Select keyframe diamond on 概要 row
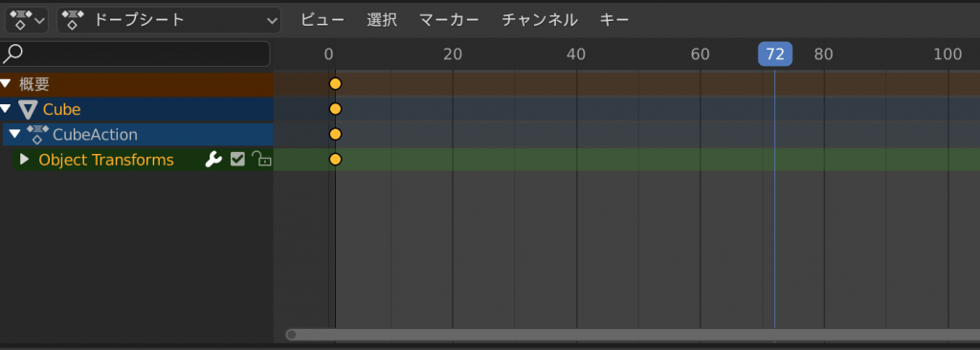 335,84
